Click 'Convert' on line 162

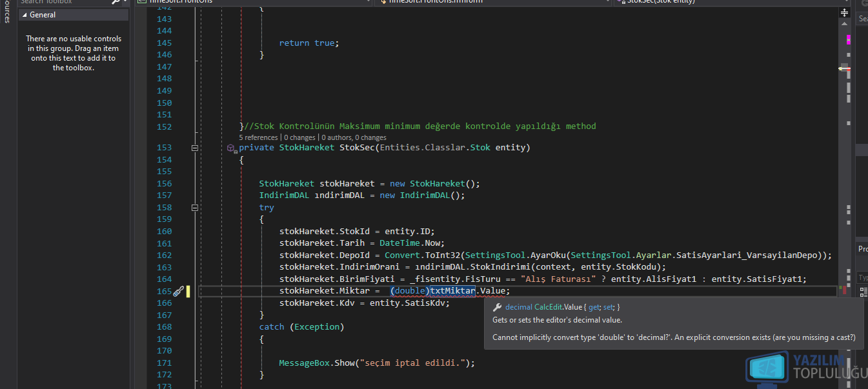pos(402,255)
